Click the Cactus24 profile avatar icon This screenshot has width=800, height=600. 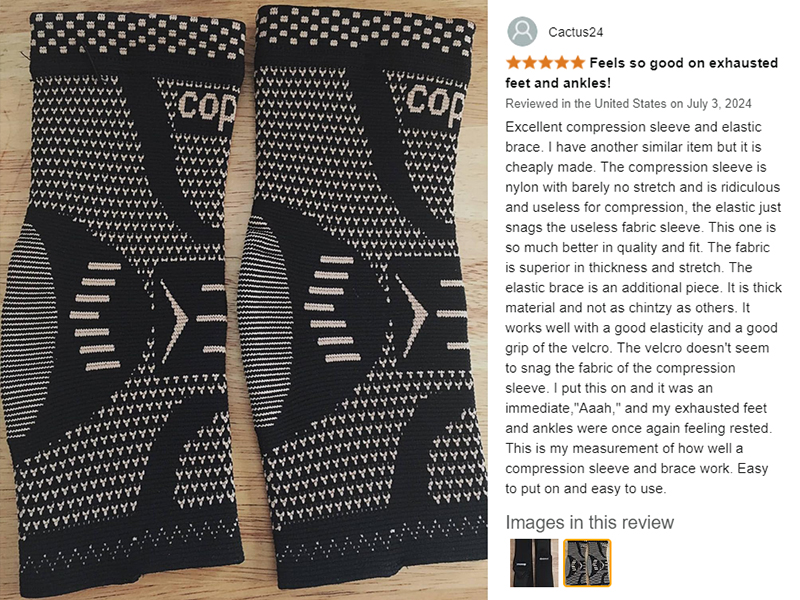click(521, 31)
